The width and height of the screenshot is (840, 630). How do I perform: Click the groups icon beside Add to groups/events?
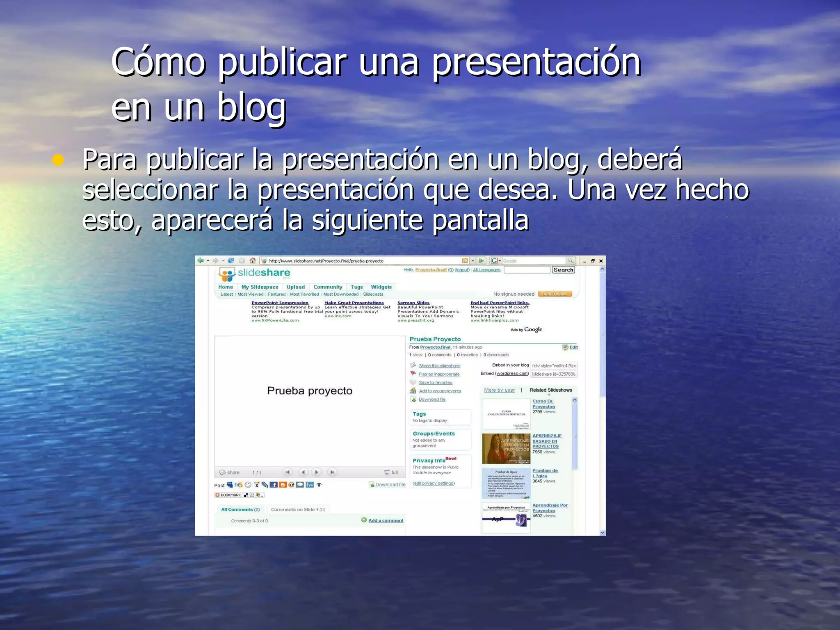pos(413,390)
